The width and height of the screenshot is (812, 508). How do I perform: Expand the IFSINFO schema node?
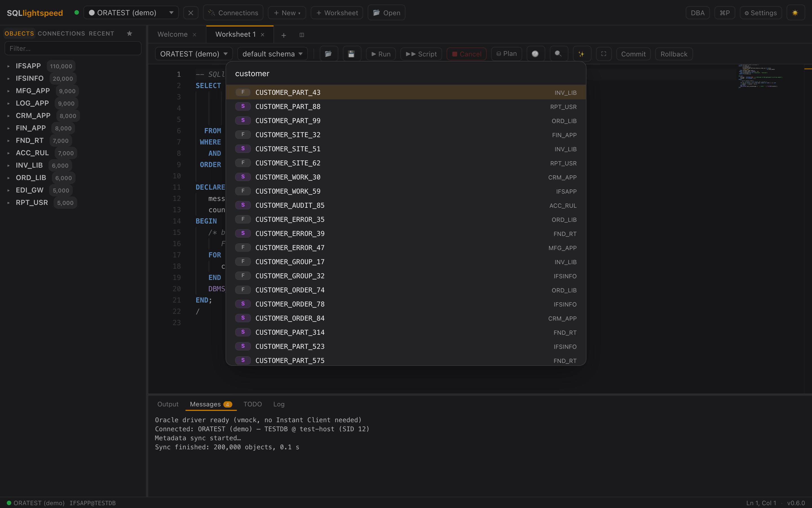pyautogui.click(x=8, y=79)
